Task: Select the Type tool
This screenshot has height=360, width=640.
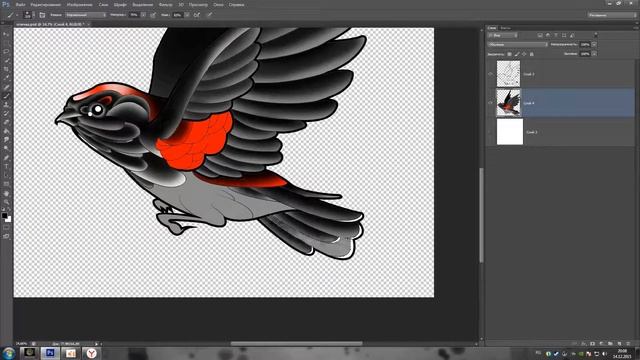Action: pyautogui.click(x=6, y=167)
